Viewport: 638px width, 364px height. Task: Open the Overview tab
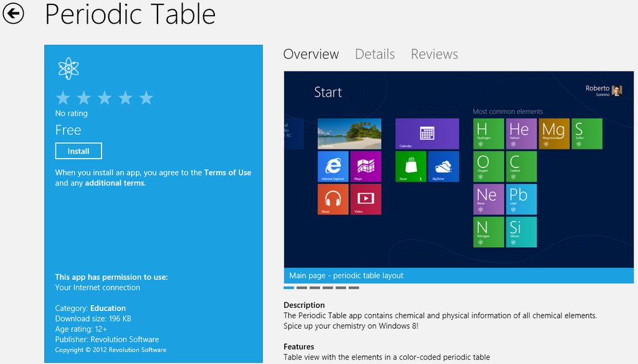click(x=311, y=54)
